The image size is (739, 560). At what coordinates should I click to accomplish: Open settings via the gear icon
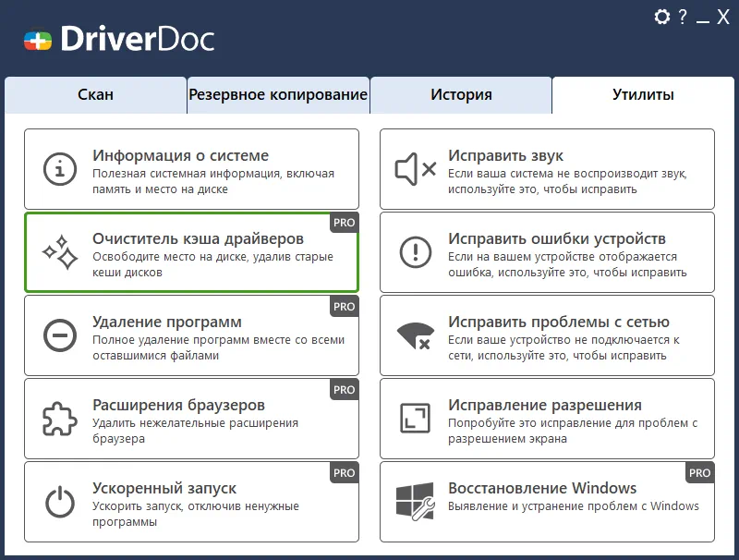tap(661, 17)
